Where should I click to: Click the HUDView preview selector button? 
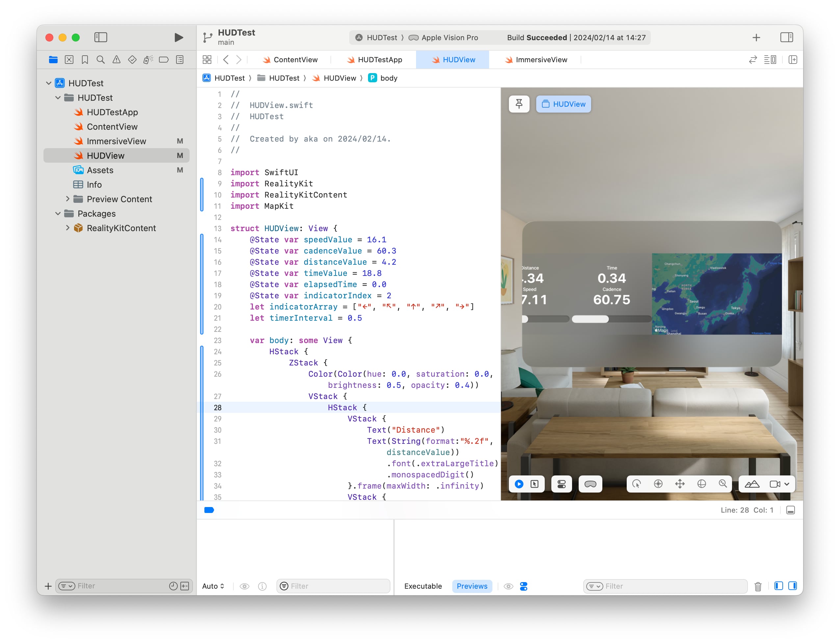point(563,104)
